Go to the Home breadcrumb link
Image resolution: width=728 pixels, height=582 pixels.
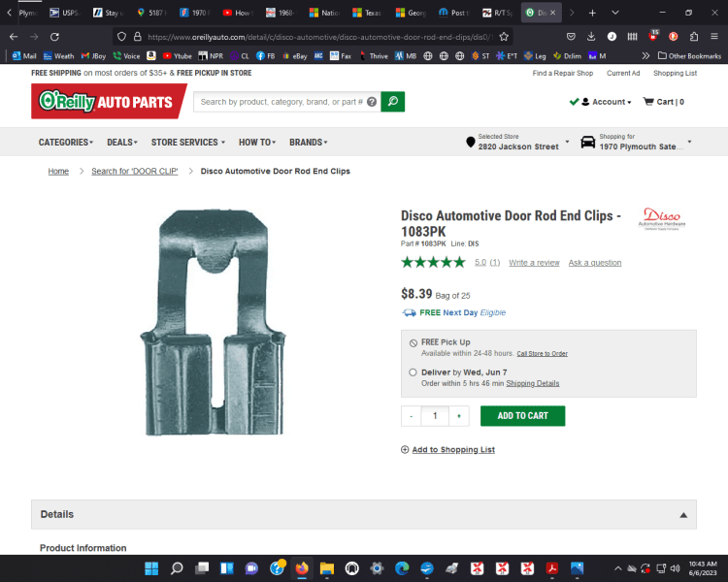(x=58, y=172)
